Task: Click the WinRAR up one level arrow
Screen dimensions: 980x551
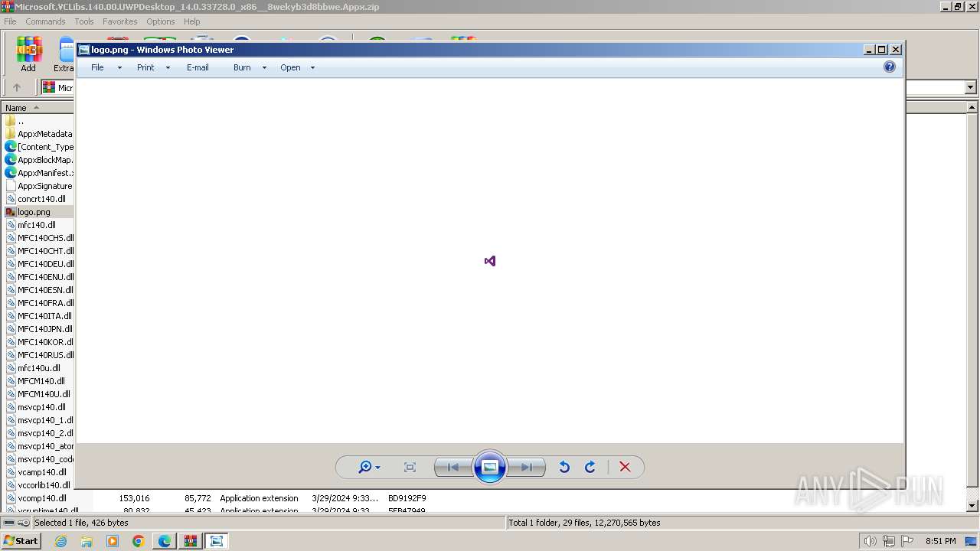Action: click(x=17, y=87)
